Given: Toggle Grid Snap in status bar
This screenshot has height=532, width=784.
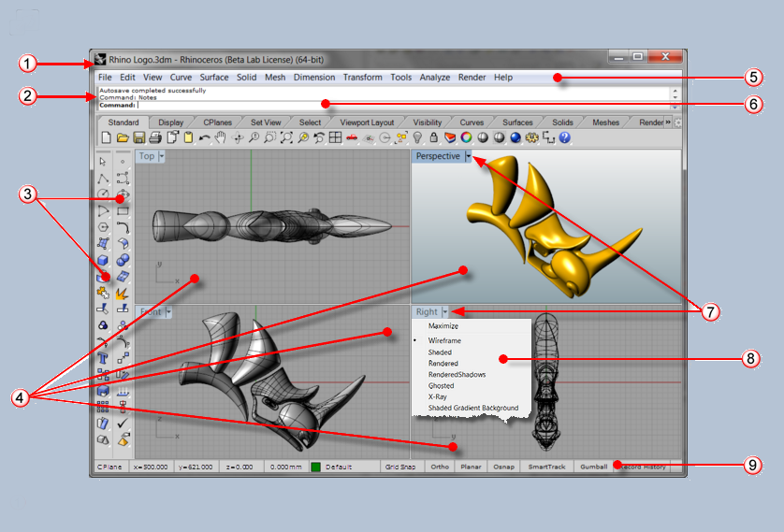Looking at the screenshot, I should click(x=400, y=467).
